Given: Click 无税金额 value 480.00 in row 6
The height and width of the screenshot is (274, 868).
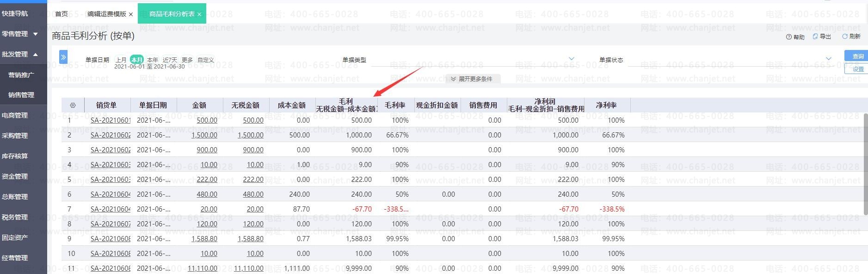Looking at the screenshot, I should [253, 194].
